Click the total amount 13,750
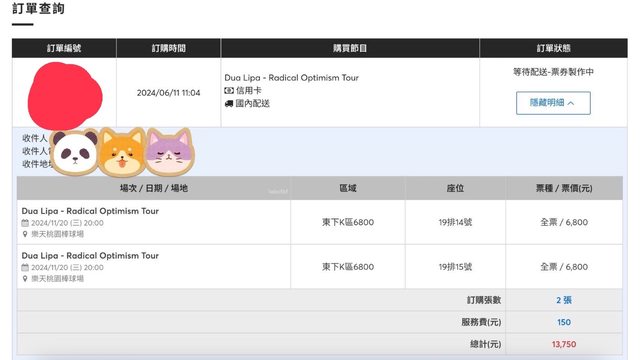The height and width of the screenshot is (360, 640). [x=564, y=344]
